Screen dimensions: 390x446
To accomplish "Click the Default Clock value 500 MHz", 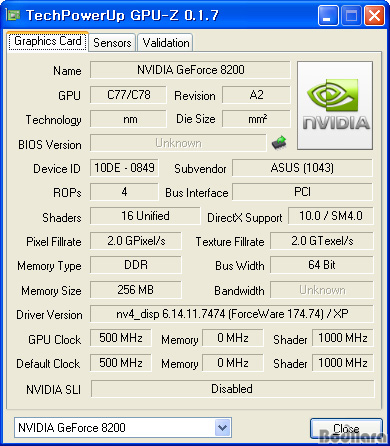I will point(121,363).
